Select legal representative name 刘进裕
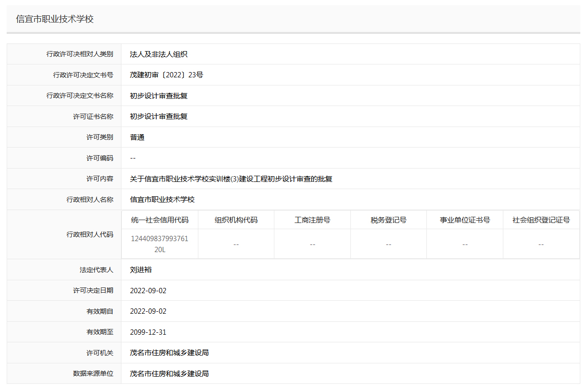This screenshot has height=392, width=587. tap(141, 270)
